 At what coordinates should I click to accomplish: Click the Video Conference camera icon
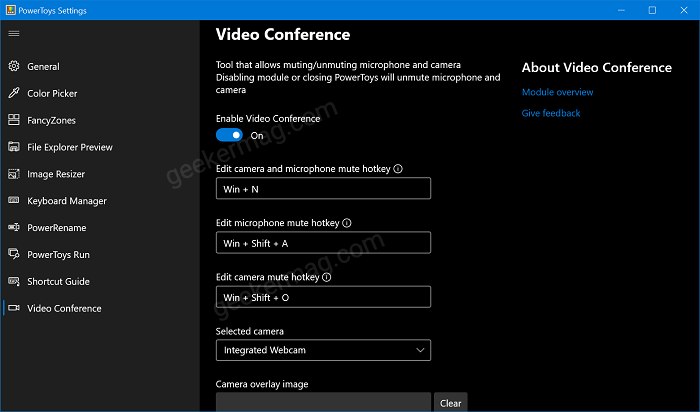tap(14, 308)
